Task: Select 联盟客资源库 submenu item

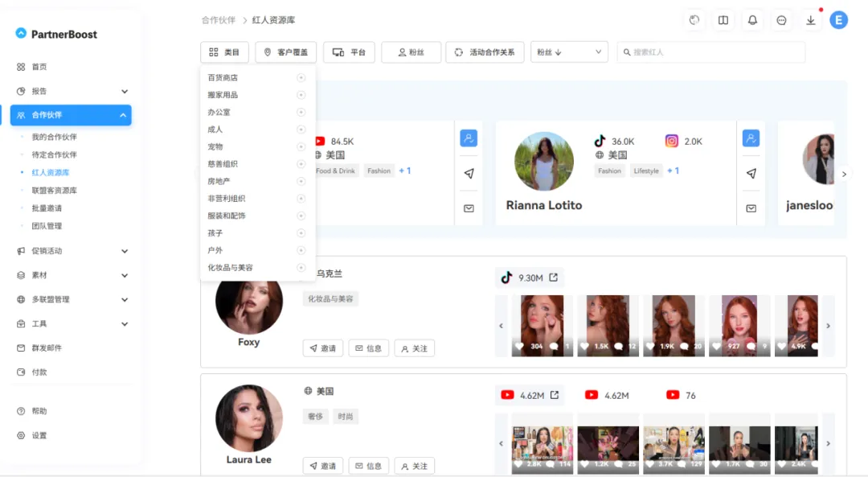Action: tap(55, 190)
